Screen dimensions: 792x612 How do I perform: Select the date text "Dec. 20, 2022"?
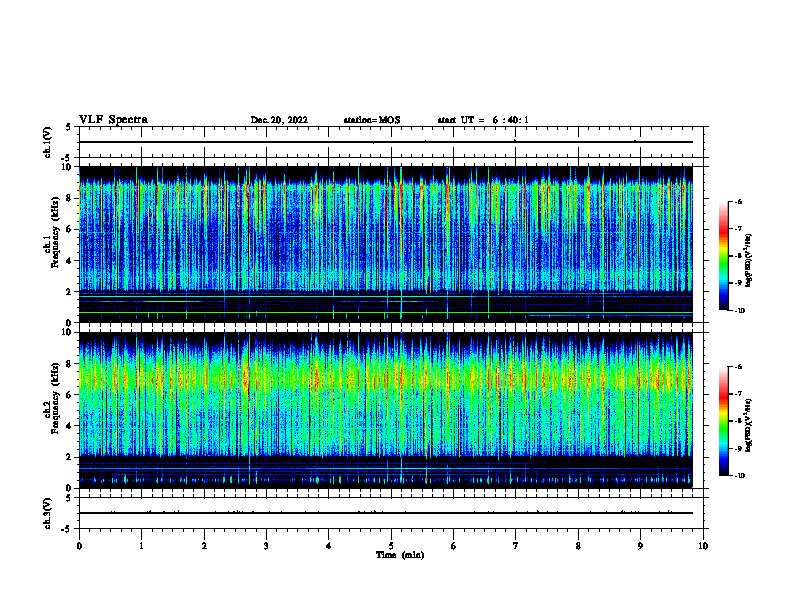tap(279, 120)
